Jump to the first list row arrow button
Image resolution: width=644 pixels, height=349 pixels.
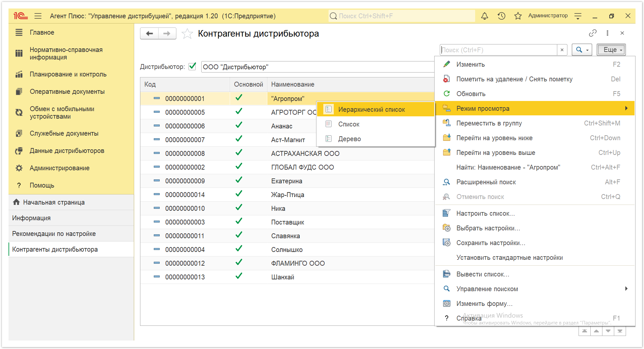pyautogui.click(x=584, y=331)
